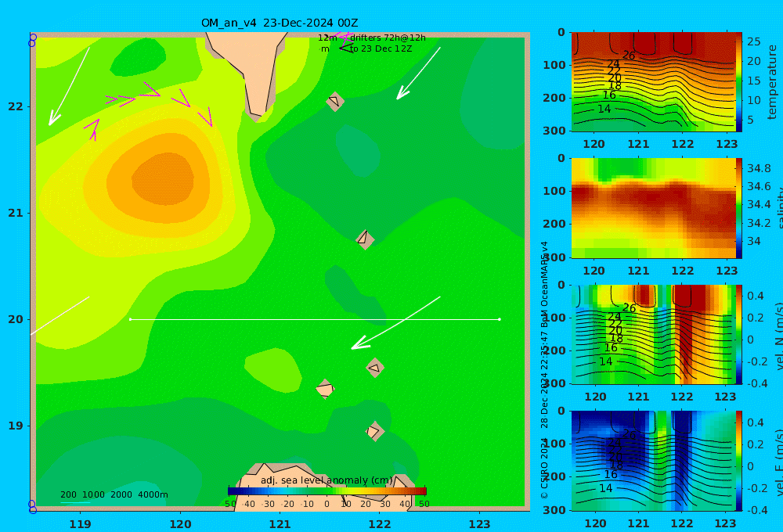
Task: Click the small island near latitude 20.75
Action: click(365, 239)
